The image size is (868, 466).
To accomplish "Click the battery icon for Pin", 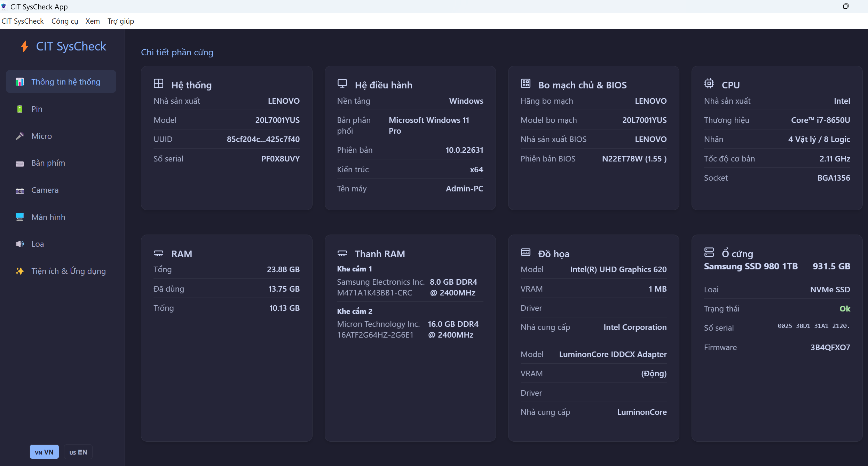I will (20, 109).
